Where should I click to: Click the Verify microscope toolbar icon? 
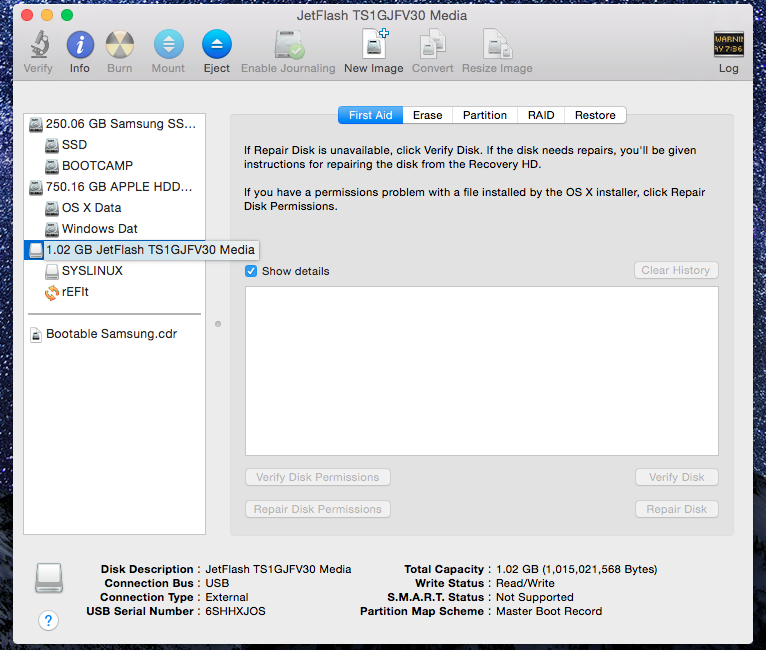tap(39, 44)
